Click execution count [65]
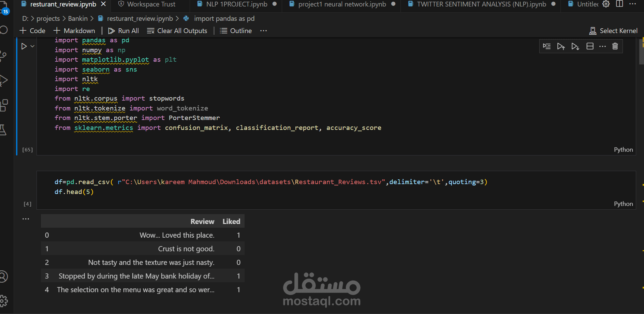 click(x=27, y=150)
